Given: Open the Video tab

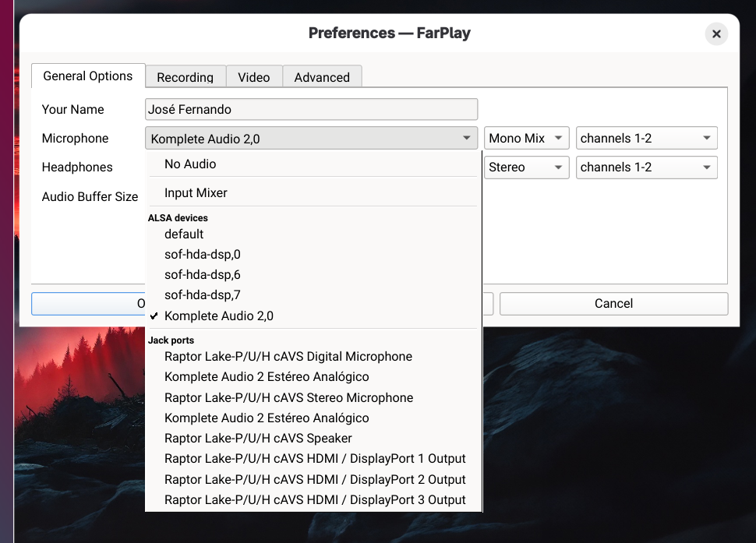Looking at the screenshot, I should tap(254, 77).
